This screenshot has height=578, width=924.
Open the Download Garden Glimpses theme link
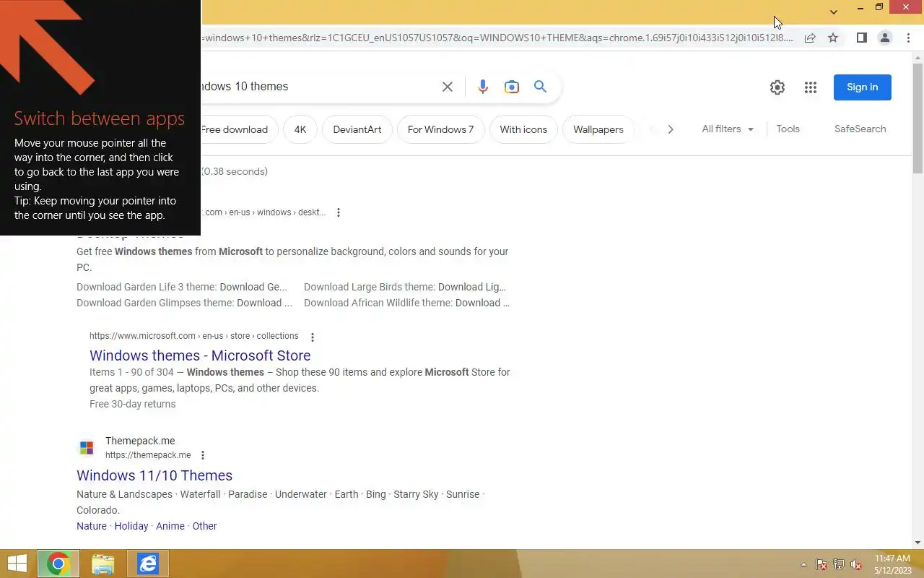(184, 303)
